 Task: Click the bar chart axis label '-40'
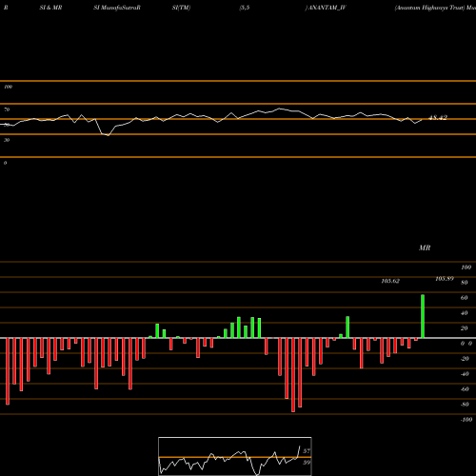465,374
